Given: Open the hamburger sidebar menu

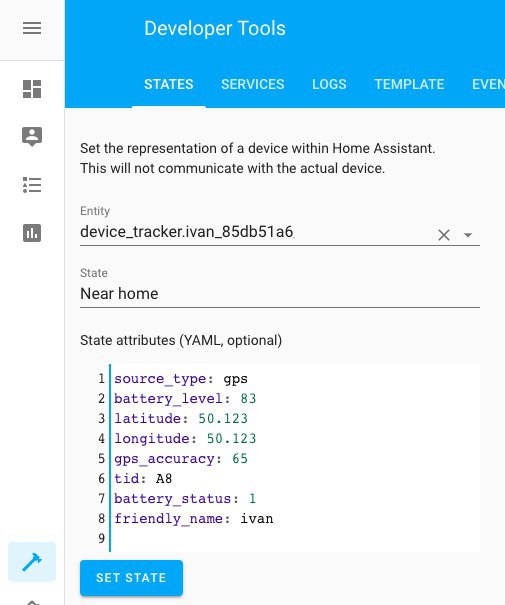Looking at the screenshot, I should pos(32,28).
